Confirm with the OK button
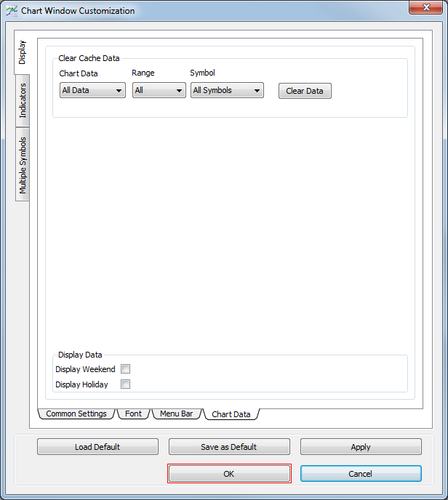This screenshot has height=500, width=448. [229, 473]
